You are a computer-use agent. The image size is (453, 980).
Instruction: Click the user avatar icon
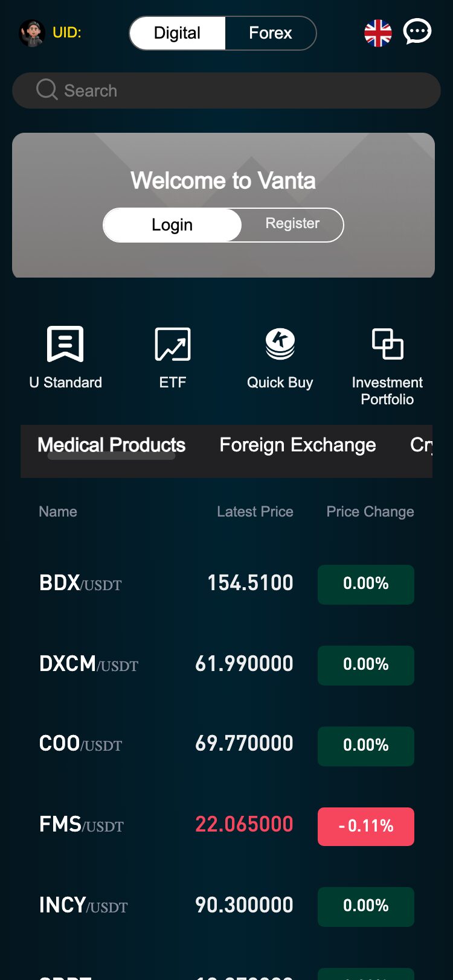[32, 33]
